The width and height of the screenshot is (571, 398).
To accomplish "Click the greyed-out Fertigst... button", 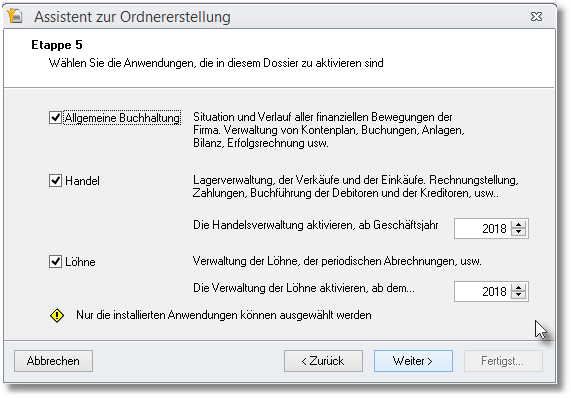I will 503,361.
